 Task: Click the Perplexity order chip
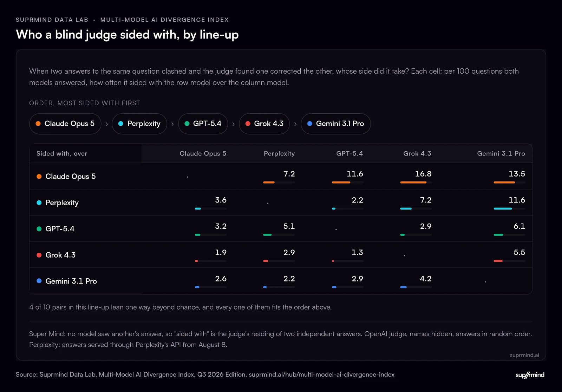pos(139,124)
